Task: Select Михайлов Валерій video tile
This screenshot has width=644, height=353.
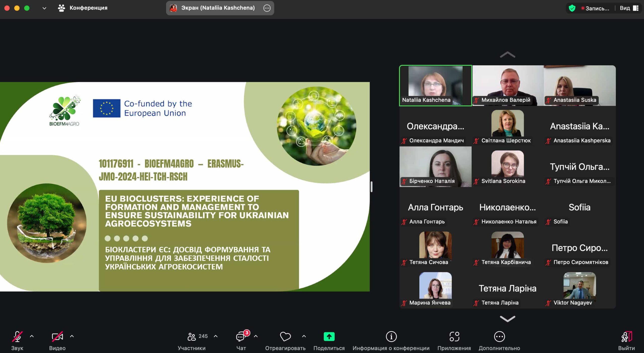Action: (x=508, y=85)
